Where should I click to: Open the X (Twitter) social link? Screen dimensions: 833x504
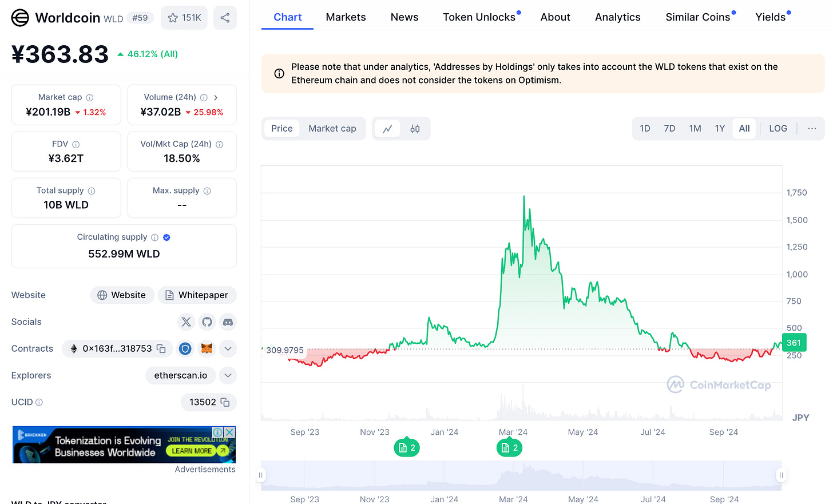pos(187,322)
